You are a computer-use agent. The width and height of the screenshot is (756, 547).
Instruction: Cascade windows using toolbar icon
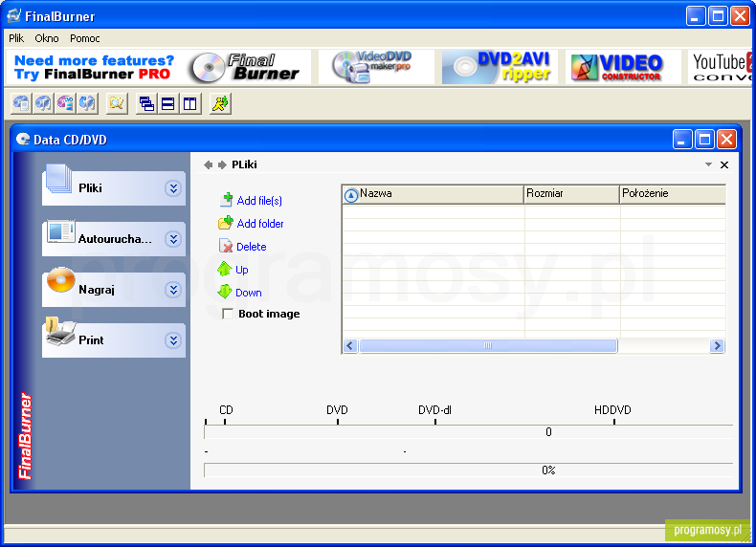pyautogui.click(x=146, y=103)
